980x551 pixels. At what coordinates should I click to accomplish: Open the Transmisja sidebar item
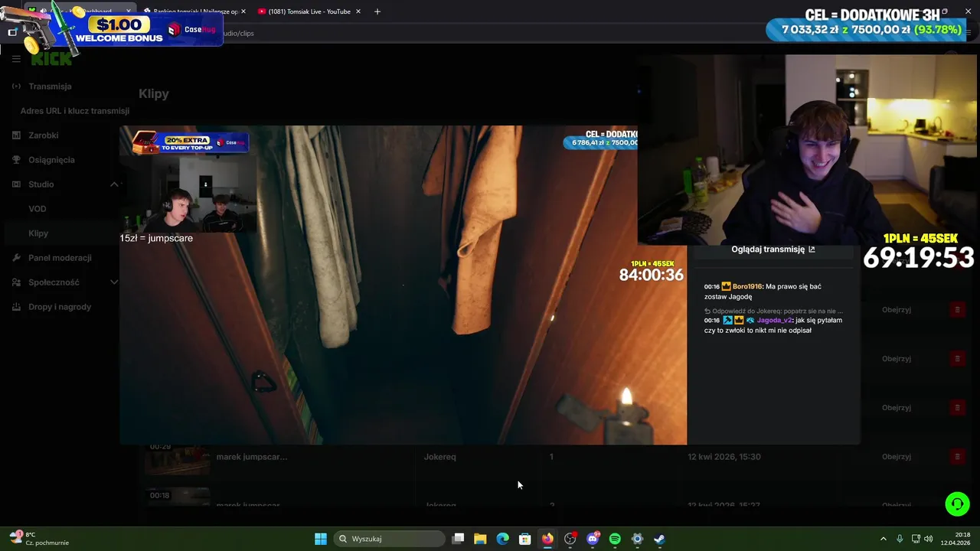point(50,86)
